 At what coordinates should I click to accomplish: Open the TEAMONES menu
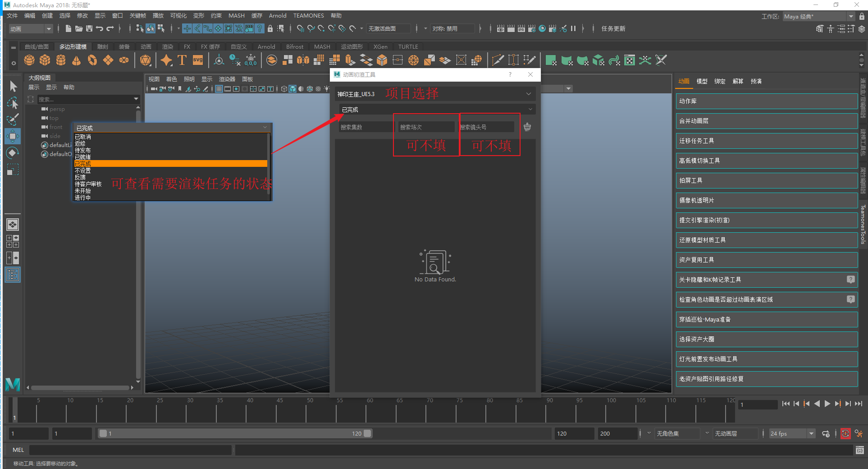pos(308,16)
